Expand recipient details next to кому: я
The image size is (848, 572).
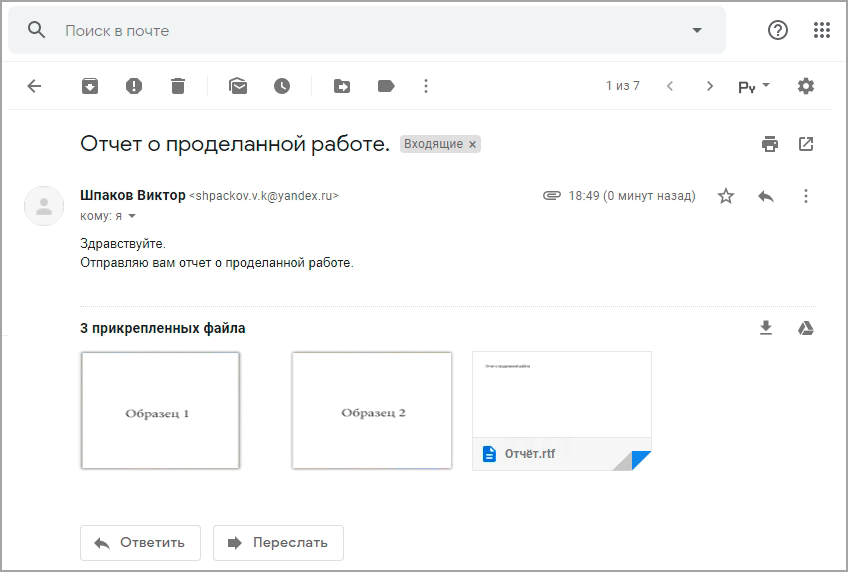click(x=132, y=216)
